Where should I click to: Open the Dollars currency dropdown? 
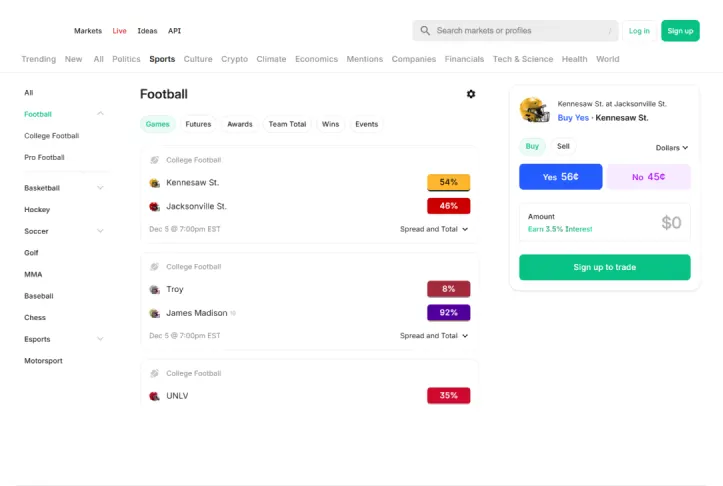pos(671,147)
